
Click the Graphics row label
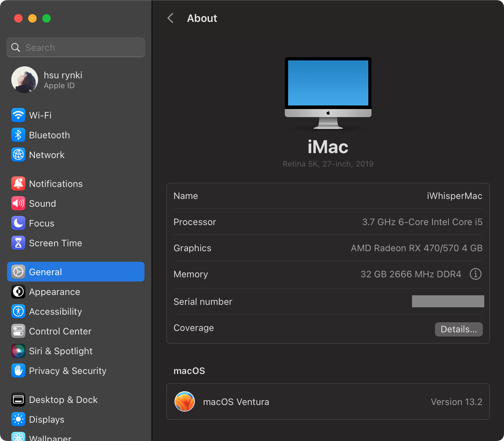point(192,248)
